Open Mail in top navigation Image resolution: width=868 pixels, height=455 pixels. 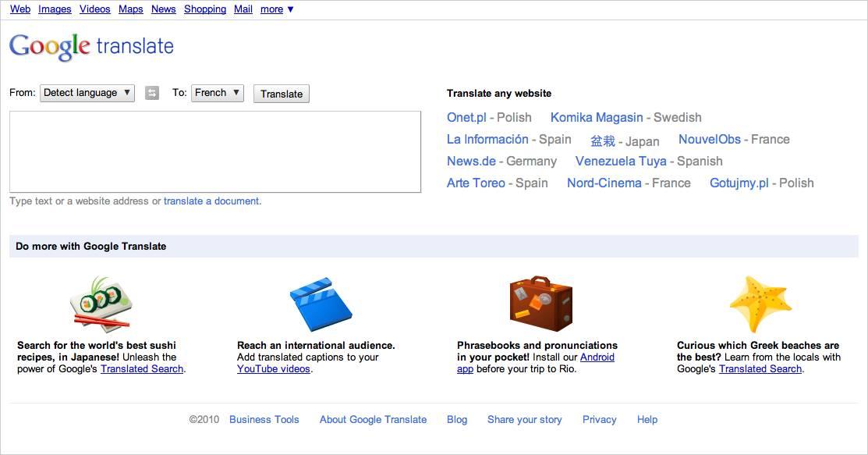243,9
